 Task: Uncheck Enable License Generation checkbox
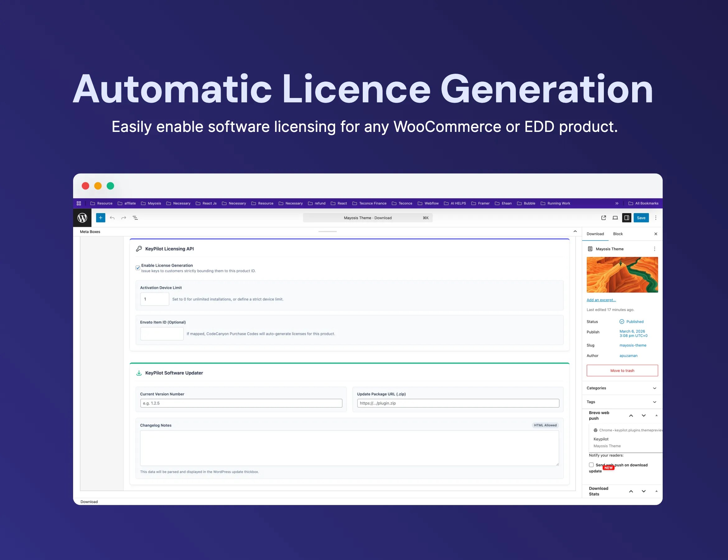138,268
